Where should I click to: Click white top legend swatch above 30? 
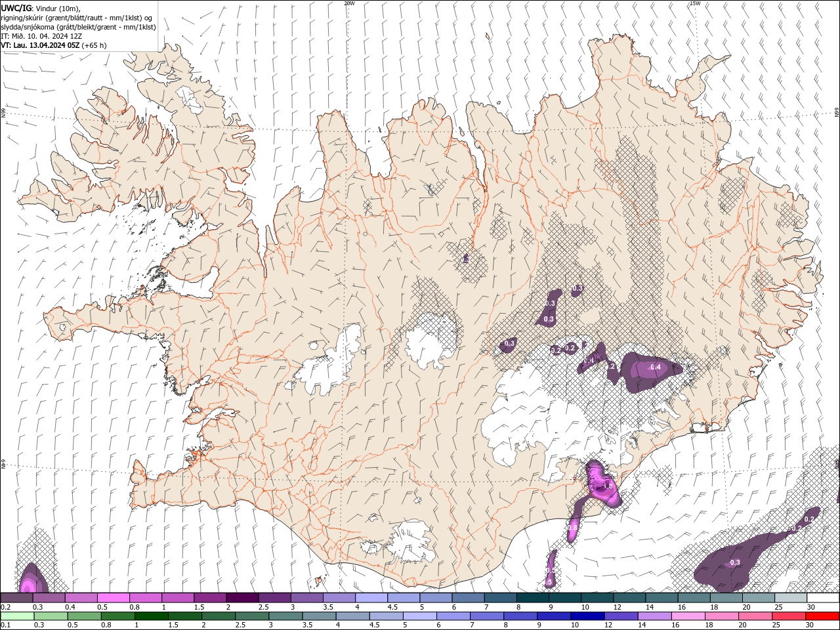823,597
